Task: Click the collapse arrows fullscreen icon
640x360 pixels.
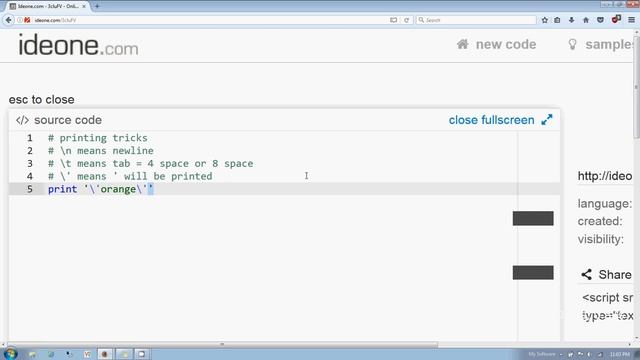Action: coord(547,120)
